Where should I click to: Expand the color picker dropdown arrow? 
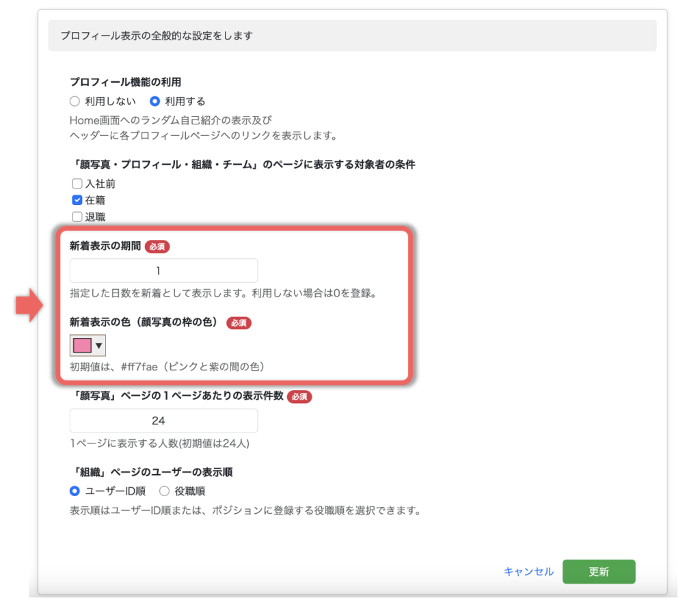(99, 346)
